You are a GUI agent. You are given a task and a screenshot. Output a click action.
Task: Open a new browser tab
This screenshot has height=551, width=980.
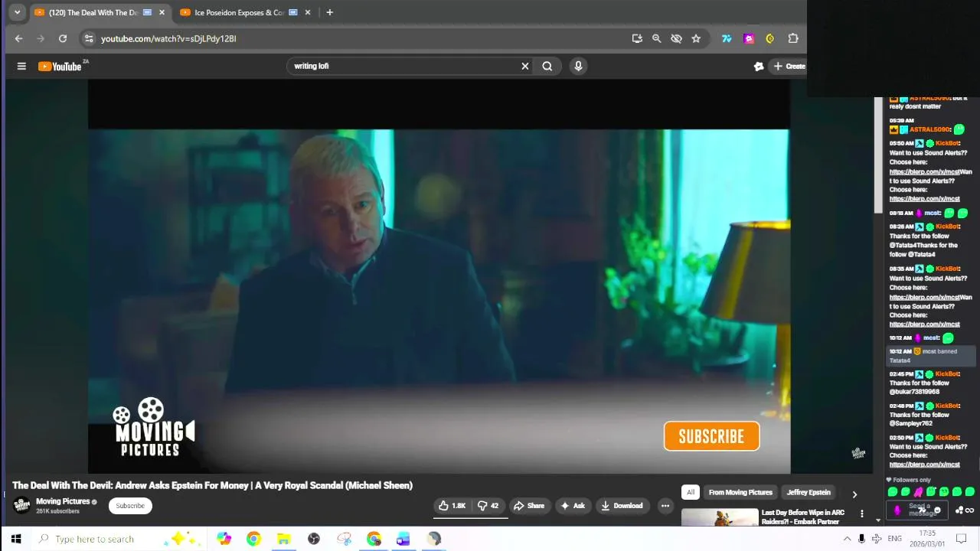pyautogui.click(x=330, y=12)
